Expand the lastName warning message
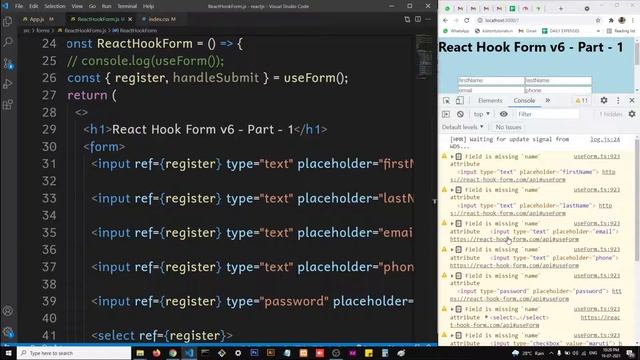Image resolution: width=640 pixels, height=360 pixels. pyautogui.click(x=452, y=190)
